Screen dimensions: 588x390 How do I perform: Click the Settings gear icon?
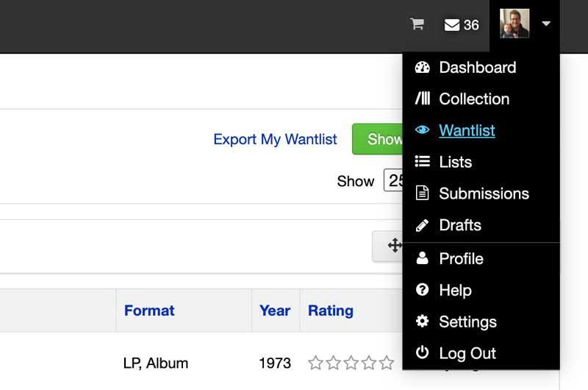click(x=422, y=322)
